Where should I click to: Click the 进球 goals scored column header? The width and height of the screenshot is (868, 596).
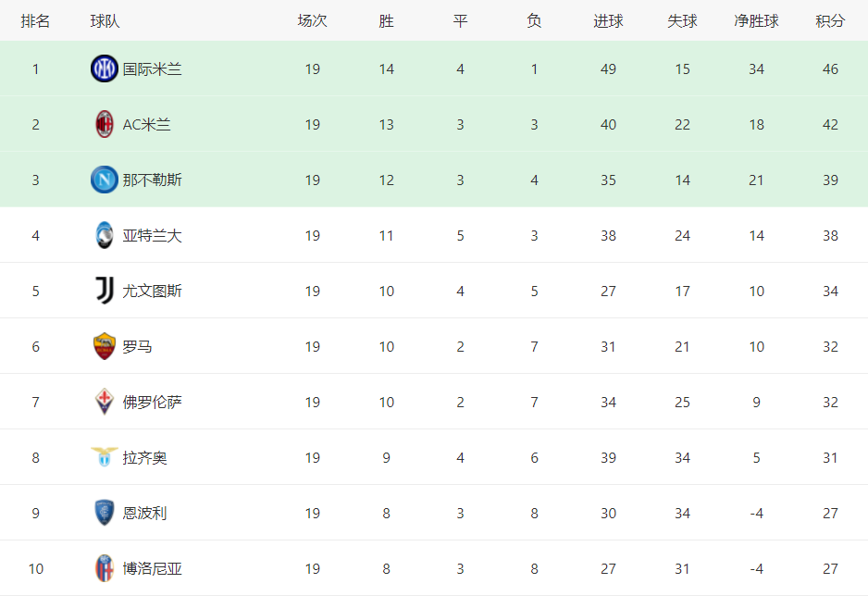(608, 21)
